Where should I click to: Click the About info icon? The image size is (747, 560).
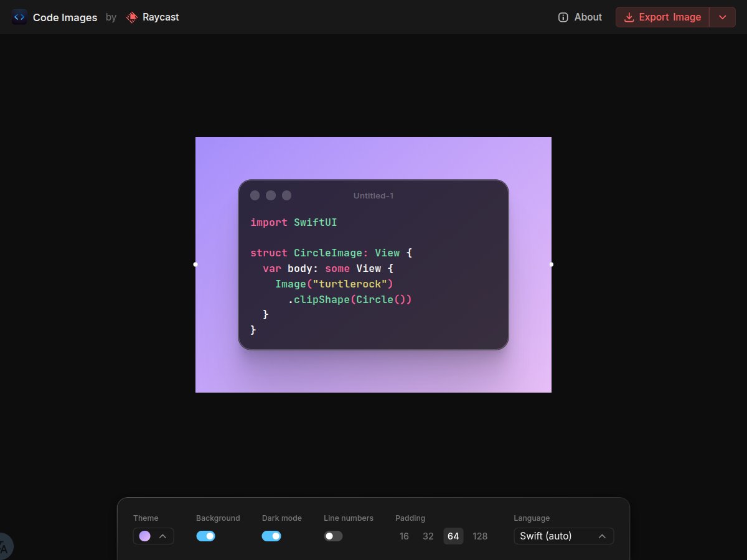[563, 17]
